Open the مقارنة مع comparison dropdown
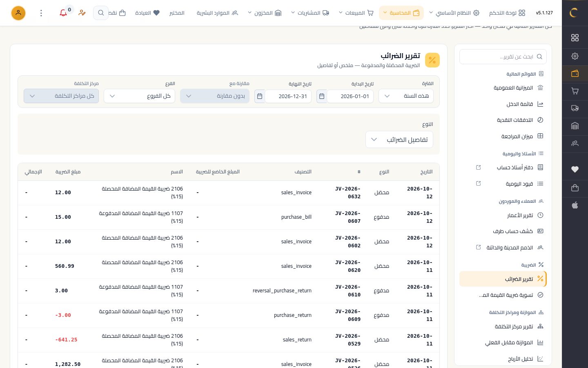Viewport: 588px width, 368px height. [215, 96]
